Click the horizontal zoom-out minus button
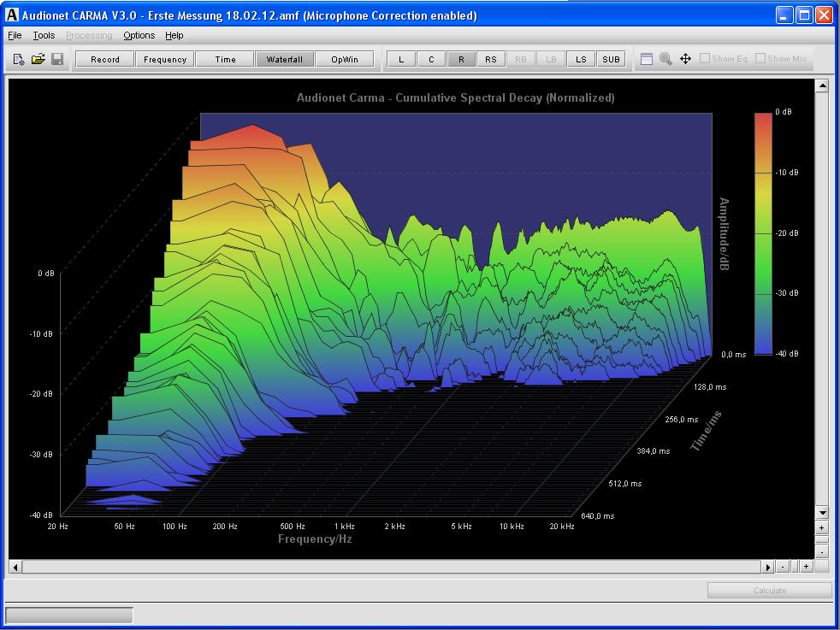 click(784, 567)
